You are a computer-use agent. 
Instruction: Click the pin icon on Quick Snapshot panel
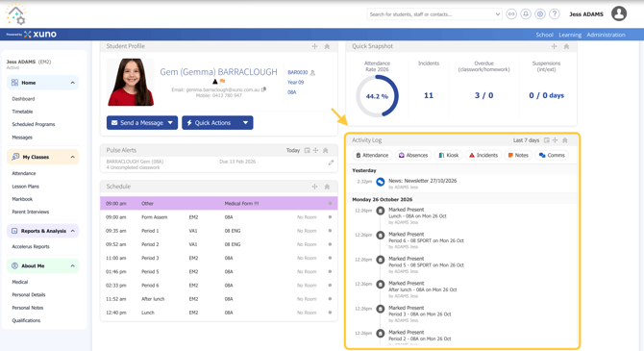[x=566, y=46]
